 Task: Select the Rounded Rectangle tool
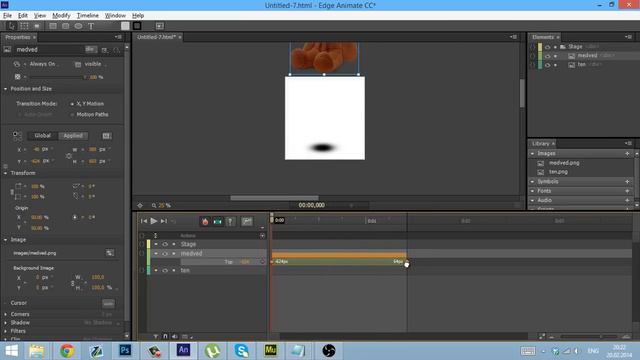pos(66,26)
